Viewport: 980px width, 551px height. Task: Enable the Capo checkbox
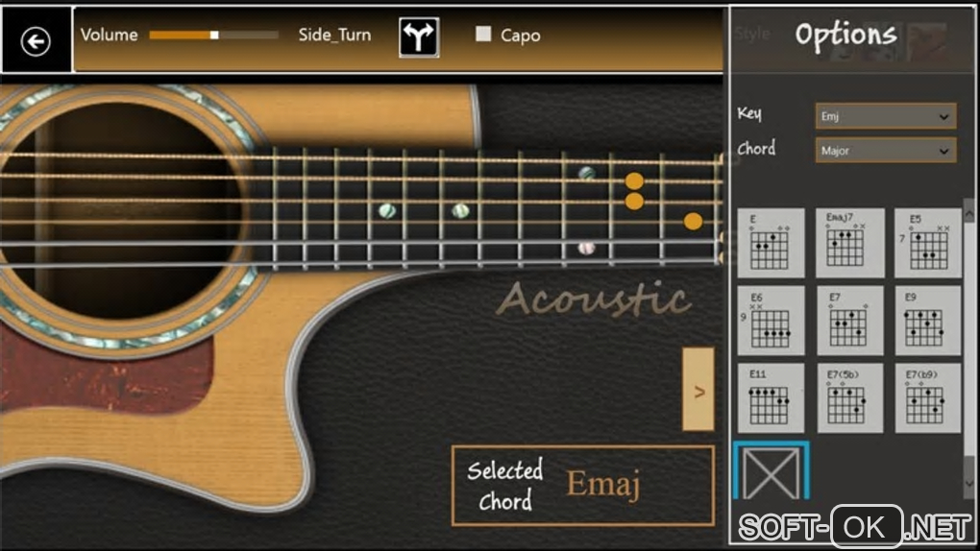[x=483, y=34]
